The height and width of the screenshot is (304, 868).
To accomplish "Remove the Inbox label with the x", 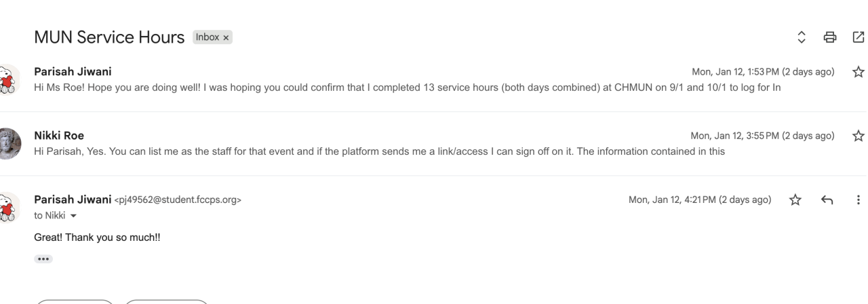I will click(x=226, y=37).
